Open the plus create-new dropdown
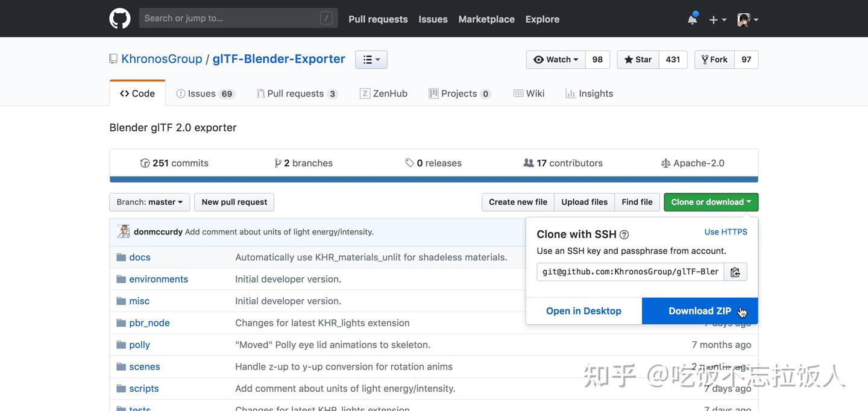The width and height of the screenshot is (868, 411). coord(717,19)
